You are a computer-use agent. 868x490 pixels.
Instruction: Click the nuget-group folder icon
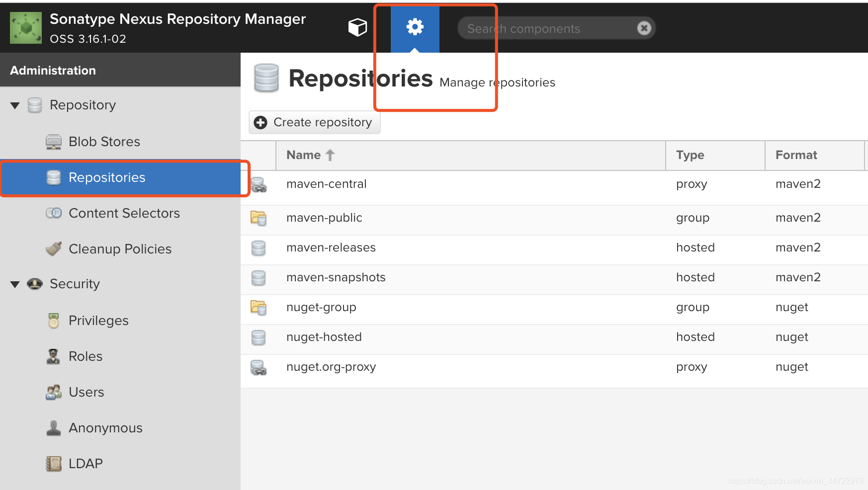click(x=259, y=308)
